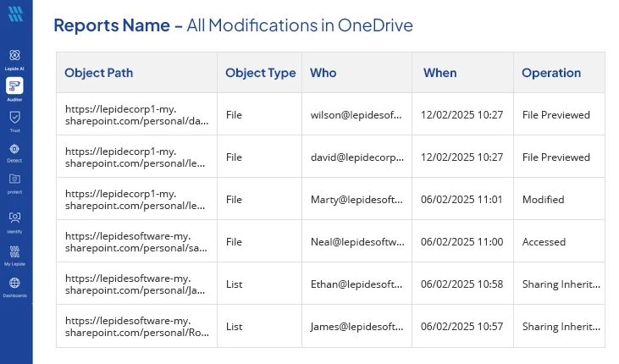This screenshot has height=364, width=619.
Task: Click Sharing Inherit... in Ethan's row
Action: tap(561, 284)
